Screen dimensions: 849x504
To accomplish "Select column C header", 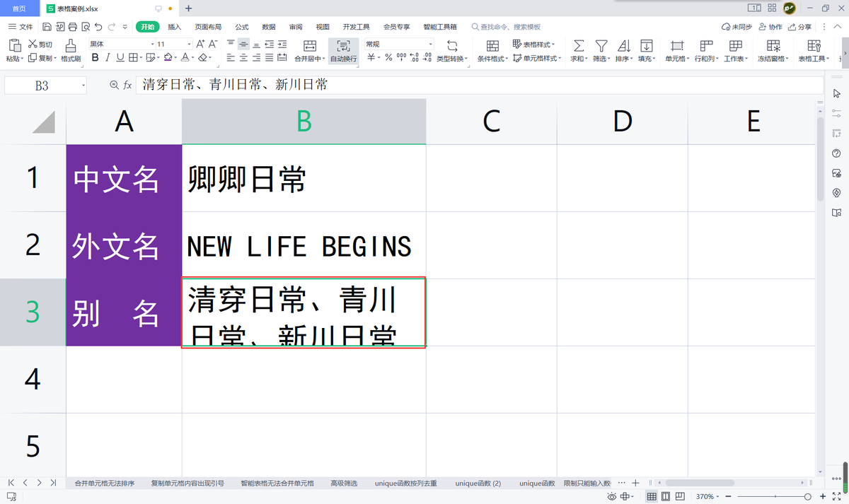I will pos(492,122).
